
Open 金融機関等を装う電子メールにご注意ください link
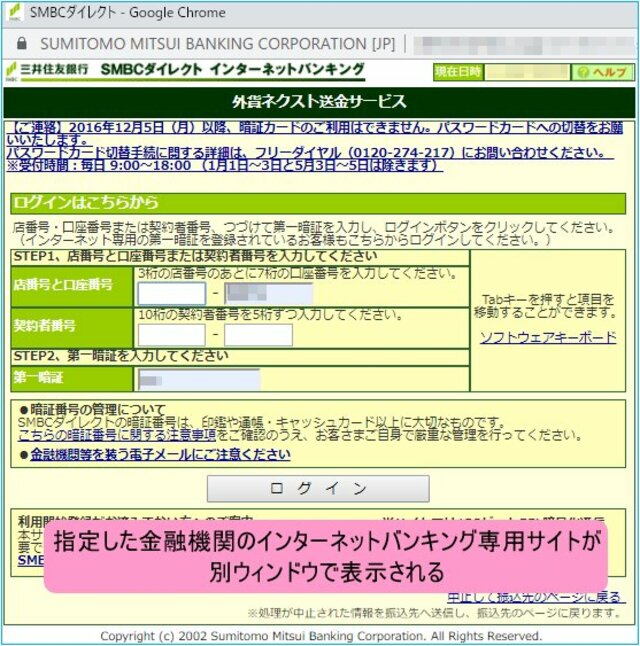[x=160, y=454]
